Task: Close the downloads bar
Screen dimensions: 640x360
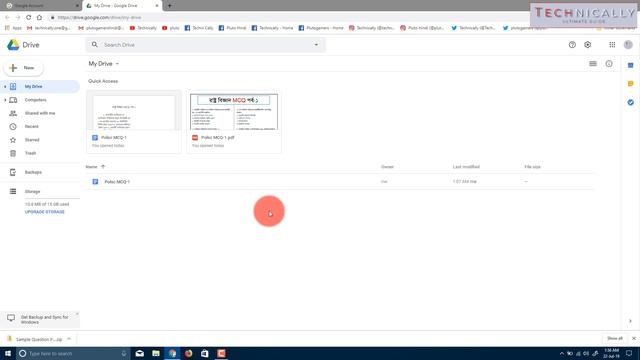Action: click(x=634, y=338)
